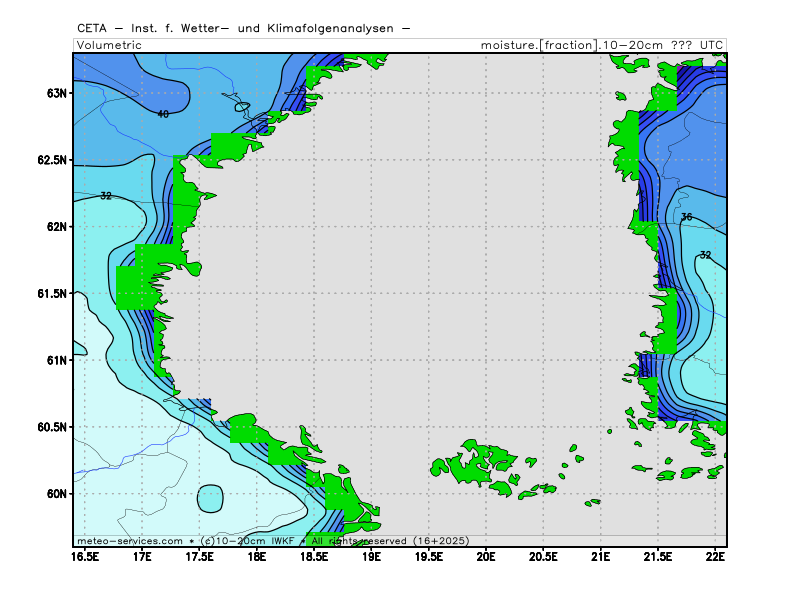Viewport: 800px width, 600px height.
Task: Click the closed circular contour near 60N
Action: click(x=210, y=497)
